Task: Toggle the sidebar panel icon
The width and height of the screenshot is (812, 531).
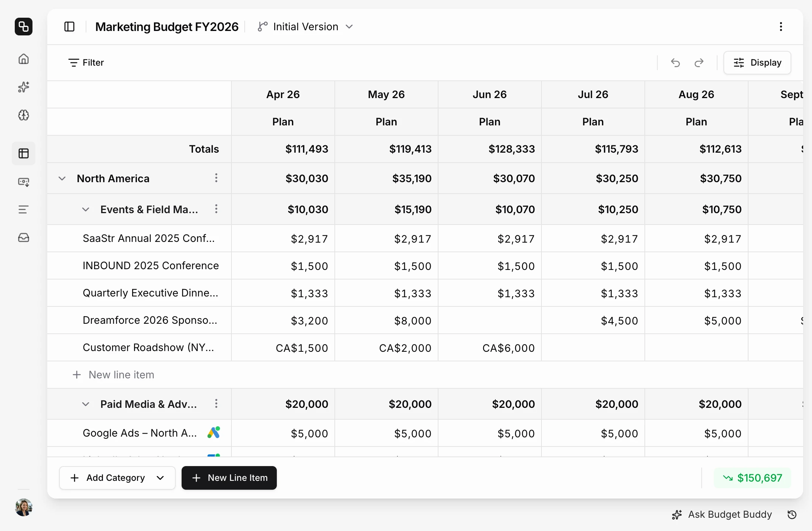Action: 69,27
